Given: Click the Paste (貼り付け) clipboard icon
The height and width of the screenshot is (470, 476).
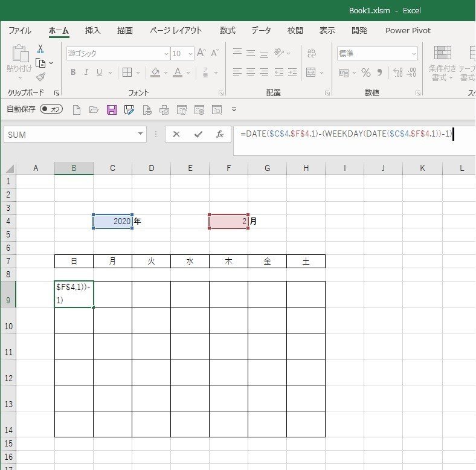Looking at the screenshot, I should tap(20, 53).
